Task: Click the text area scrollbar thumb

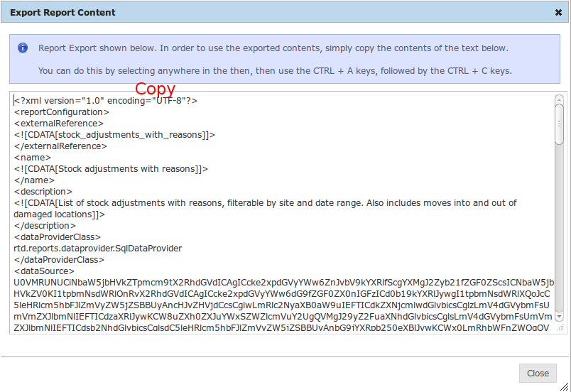Action: (559, 124)
